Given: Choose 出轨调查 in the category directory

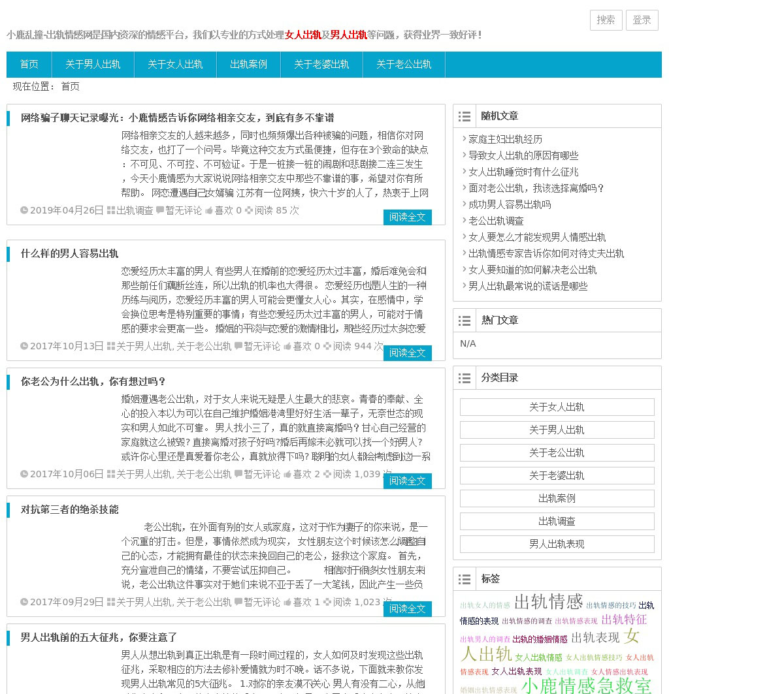Looking at the screenshot, I should click(557, 521).
